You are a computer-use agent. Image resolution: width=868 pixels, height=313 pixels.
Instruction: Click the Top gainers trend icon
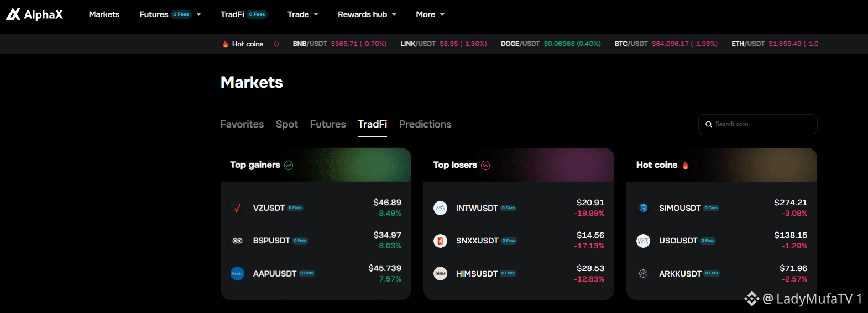tap(289, 165)
